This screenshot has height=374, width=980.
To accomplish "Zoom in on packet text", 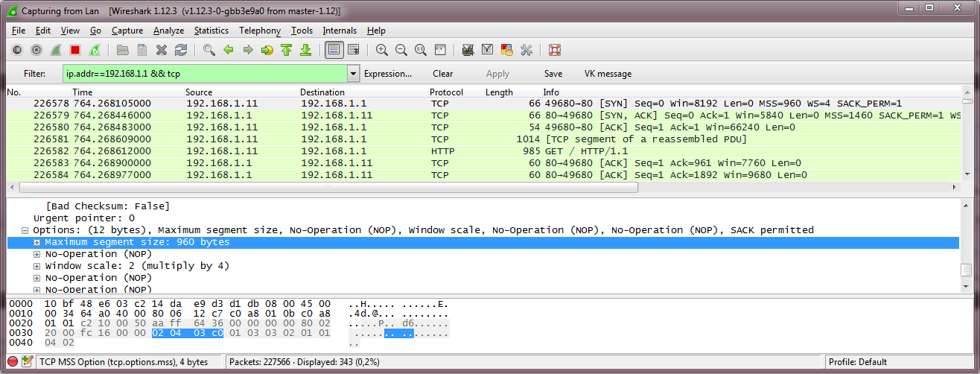I will pos(382,50).
